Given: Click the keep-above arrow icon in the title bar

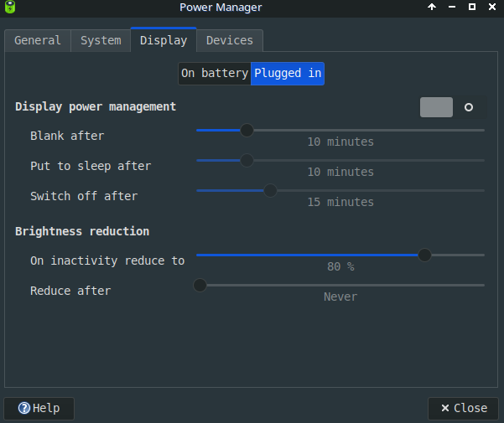Looking at the screenshot, I should (432, 7).
